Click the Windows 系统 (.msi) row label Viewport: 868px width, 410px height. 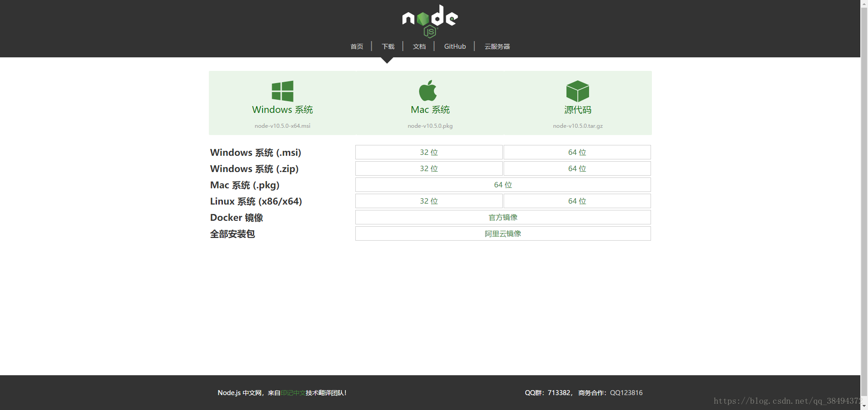pos(255,153)
